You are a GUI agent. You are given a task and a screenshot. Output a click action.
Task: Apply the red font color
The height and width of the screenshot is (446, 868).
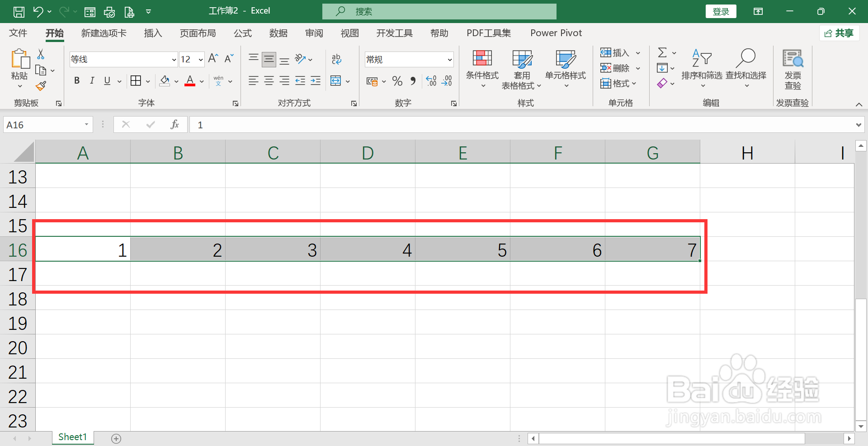click(x=190, y=81)
